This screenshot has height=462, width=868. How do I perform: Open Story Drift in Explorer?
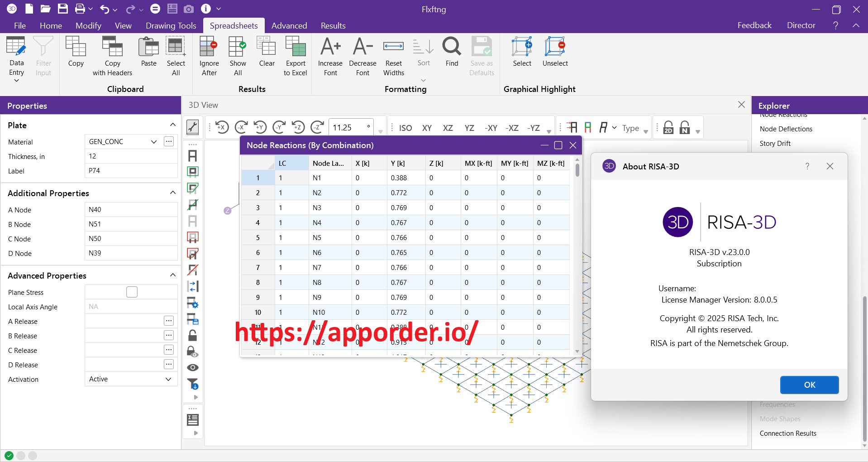pos(775,144)
